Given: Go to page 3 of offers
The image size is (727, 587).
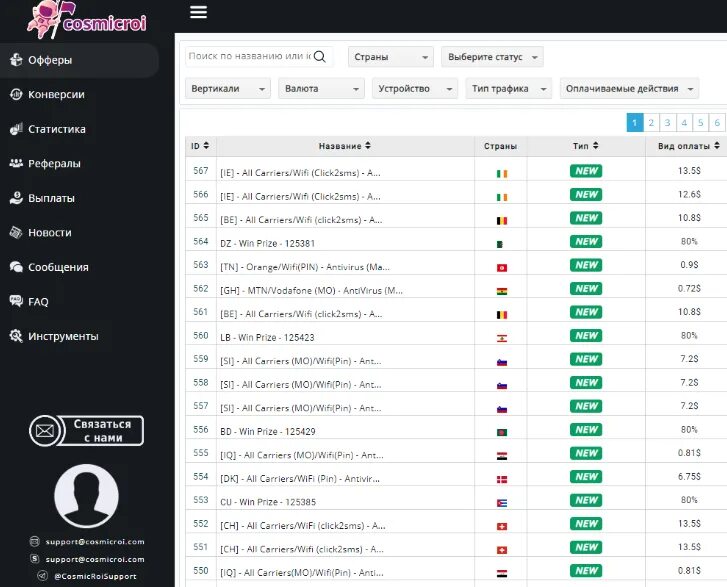Looking at the screenshot, I should click(x=667, y=122).
